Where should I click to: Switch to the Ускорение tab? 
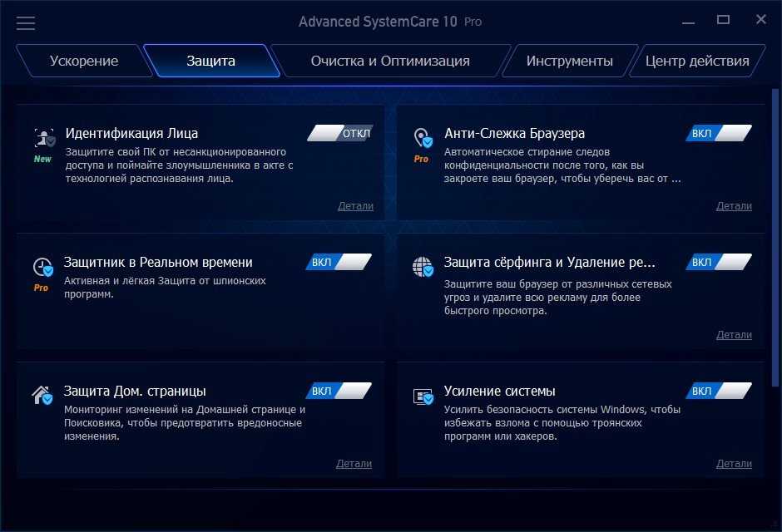coord(84,61)
